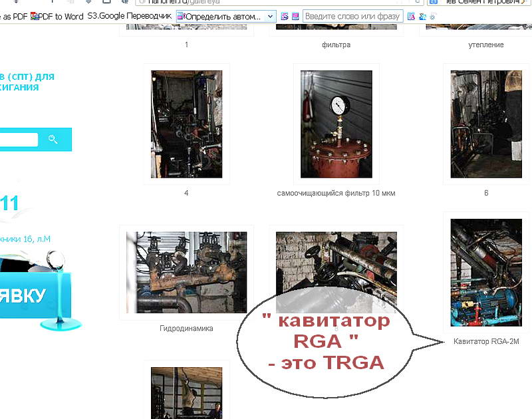Open the Гидродинамика photo thumbnail

187,273
